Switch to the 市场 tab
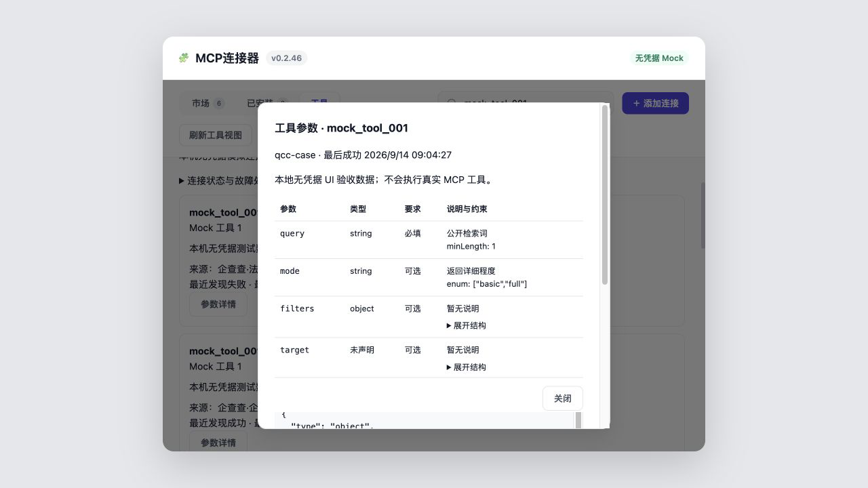Viewport: 868px width, 488px height. [208, 103]
